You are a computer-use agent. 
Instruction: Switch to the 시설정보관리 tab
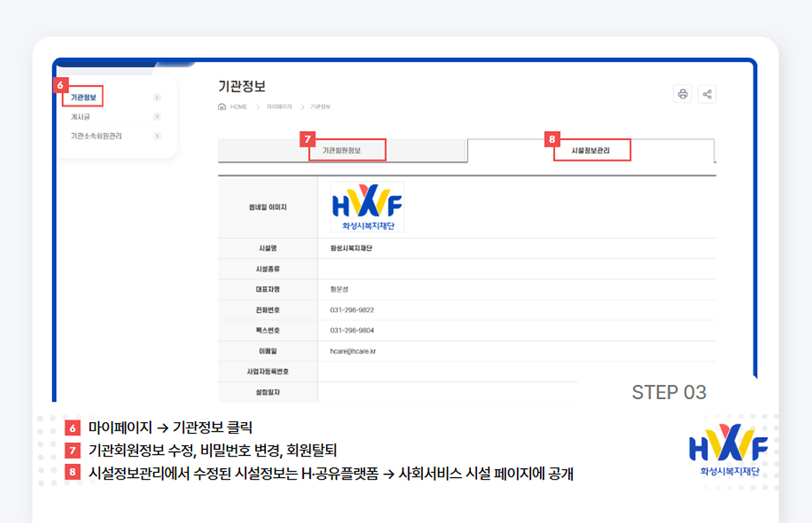coord(593,150)
